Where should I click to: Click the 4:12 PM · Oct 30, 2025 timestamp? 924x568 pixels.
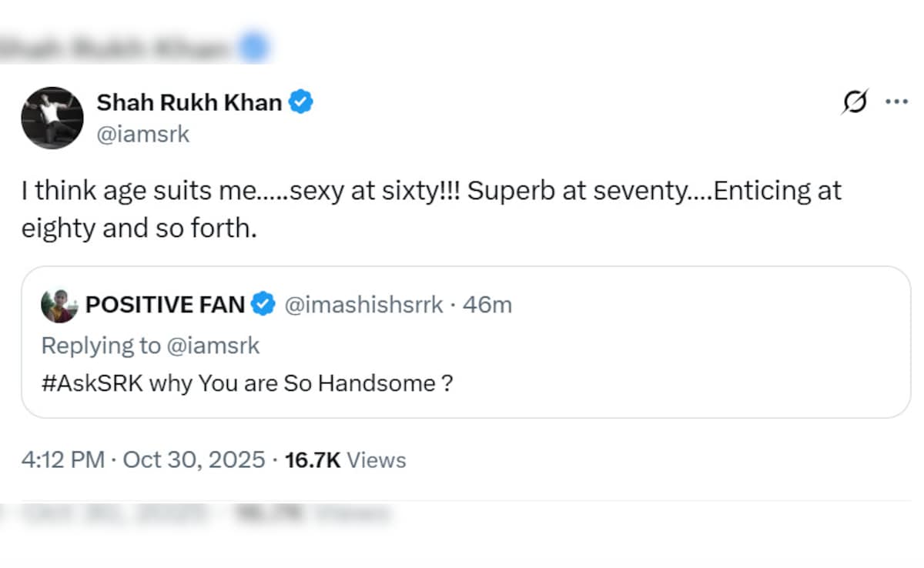144,460
